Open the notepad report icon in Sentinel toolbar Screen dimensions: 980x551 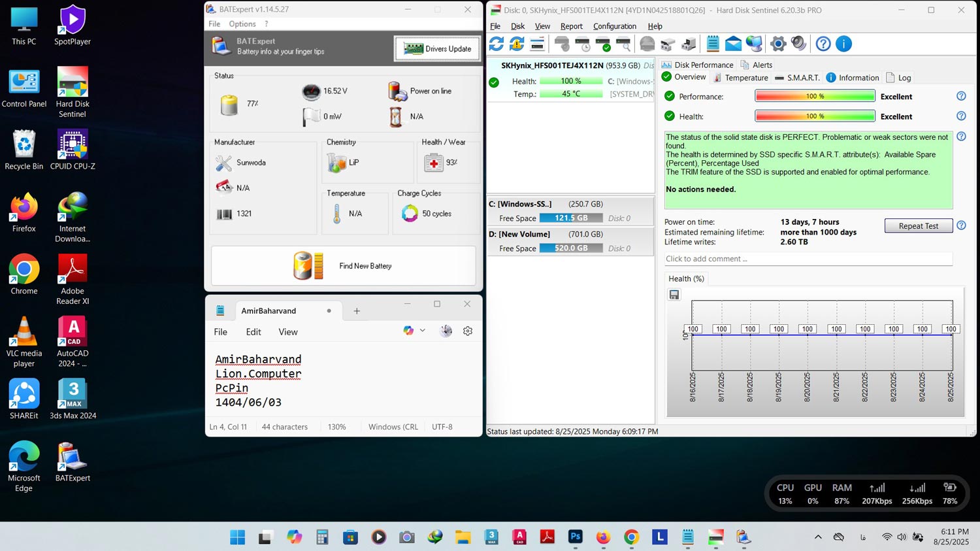pos(713,44)
